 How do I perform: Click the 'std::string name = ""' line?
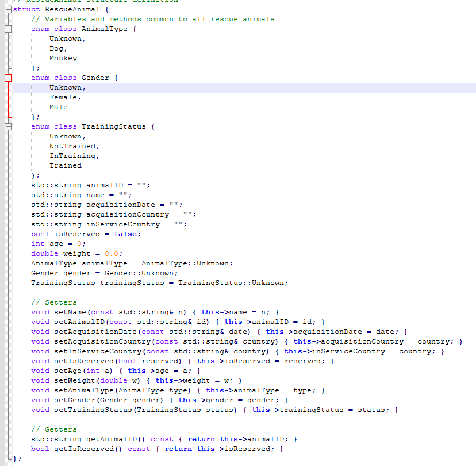tap(82, 195)
